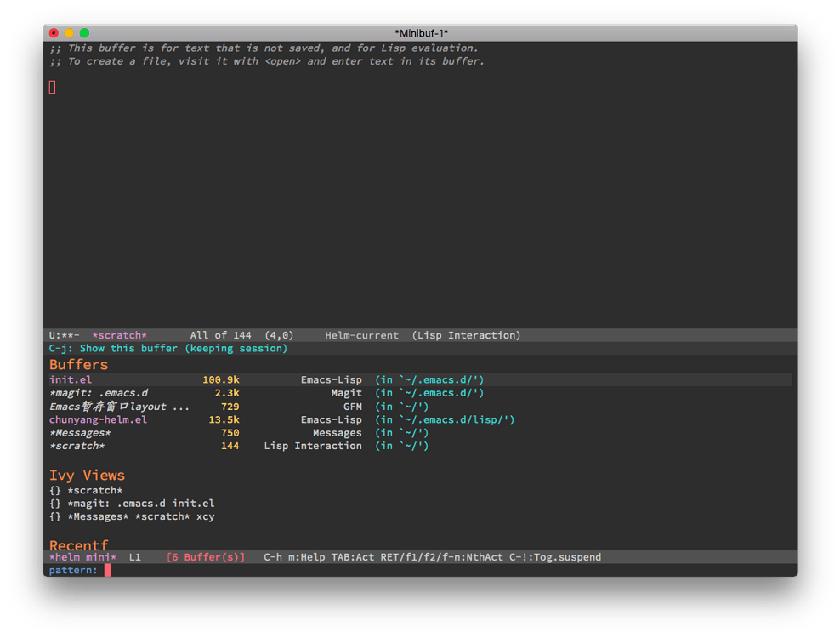Click the pattern input field in minibuffer
Screen dimensions: 840x638
pos(106,570)
